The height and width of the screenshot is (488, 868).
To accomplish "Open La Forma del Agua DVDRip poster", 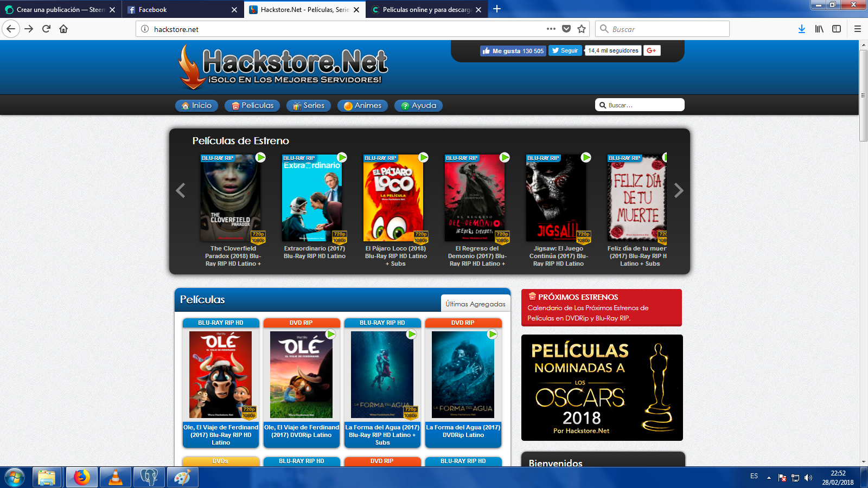I will [463, 375].
